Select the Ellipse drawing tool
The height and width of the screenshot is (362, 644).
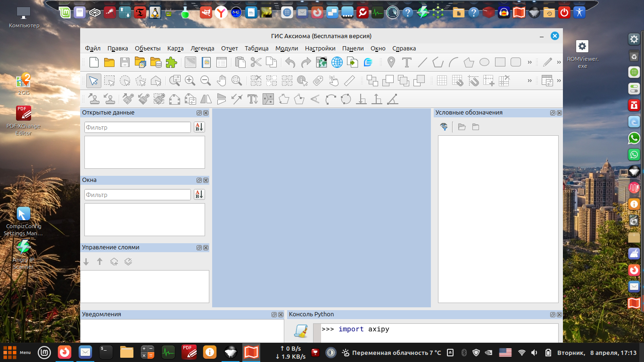[x=484, y=62]
